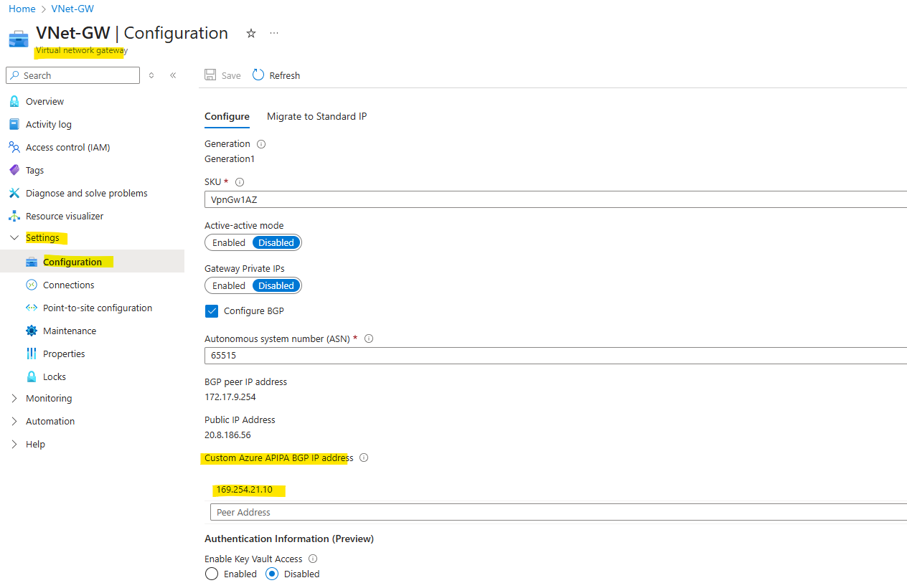
Task: Expand the Monitoring section
Action: pos(14,398)
